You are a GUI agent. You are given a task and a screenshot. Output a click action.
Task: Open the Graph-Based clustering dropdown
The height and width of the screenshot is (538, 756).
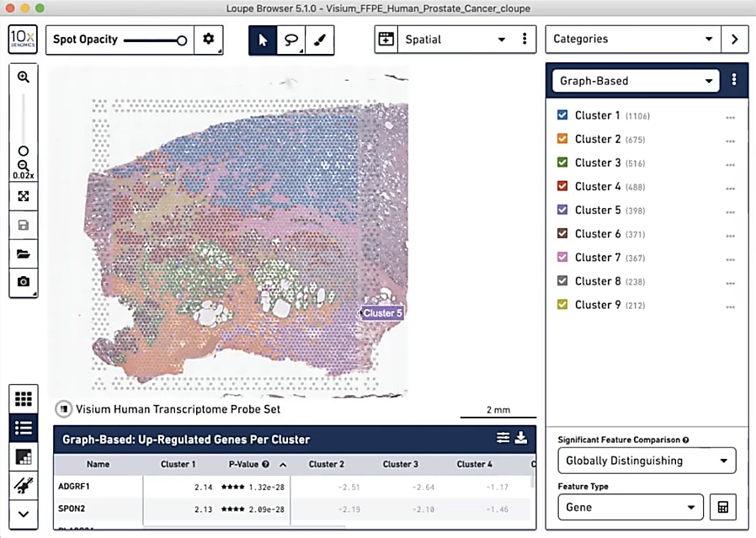(634, 80)
